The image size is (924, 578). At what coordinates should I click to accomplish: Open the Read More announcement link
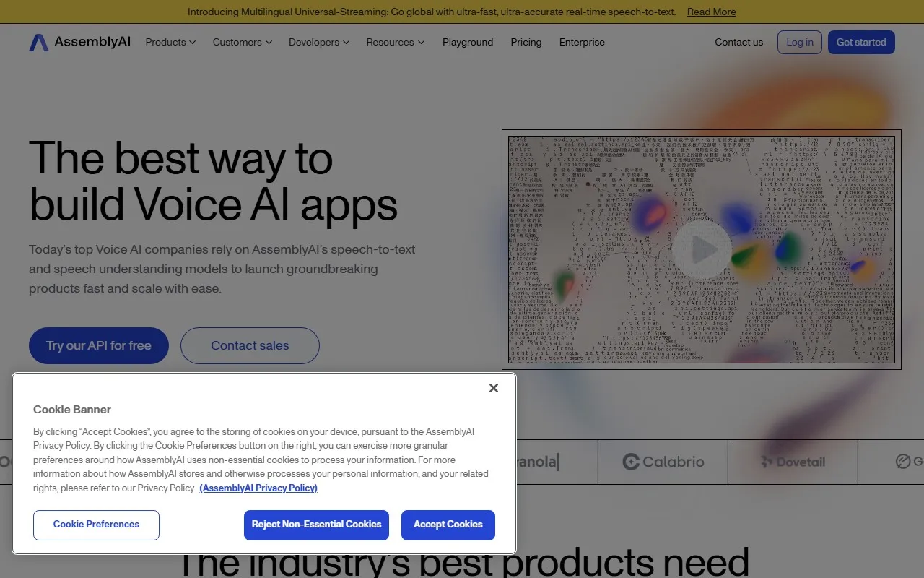click(x=711, y=12)
